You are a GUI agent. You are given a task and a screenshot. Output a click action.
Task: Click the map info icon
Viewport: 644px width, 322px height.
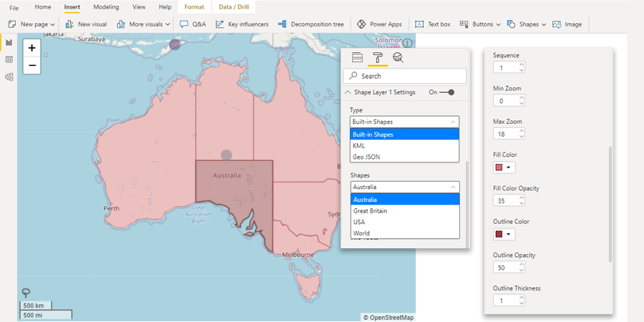pos(407,43)
